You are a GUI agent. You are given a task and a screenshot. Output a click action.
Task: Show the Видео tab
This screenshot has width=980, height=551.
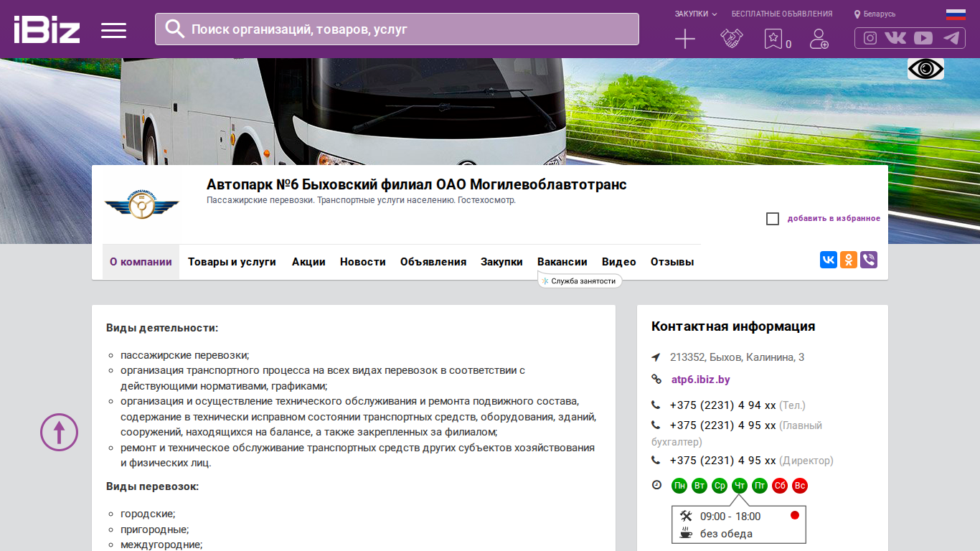(x=619, y=262)
